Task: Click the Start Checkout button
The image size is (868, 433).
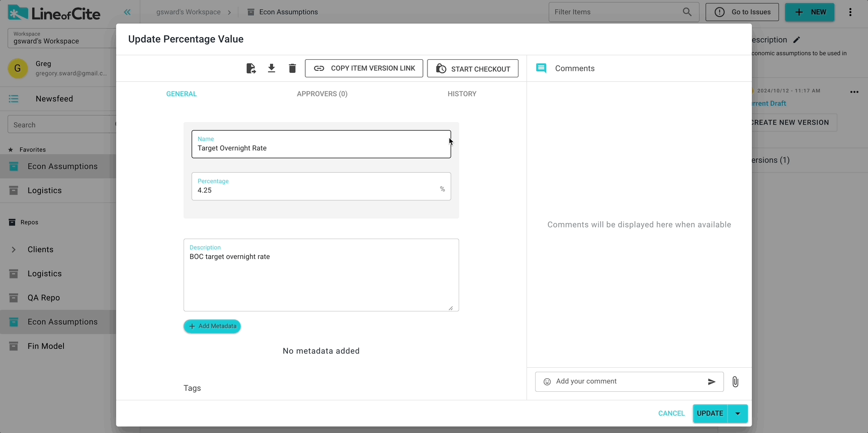Action: (x=473, y=68)
